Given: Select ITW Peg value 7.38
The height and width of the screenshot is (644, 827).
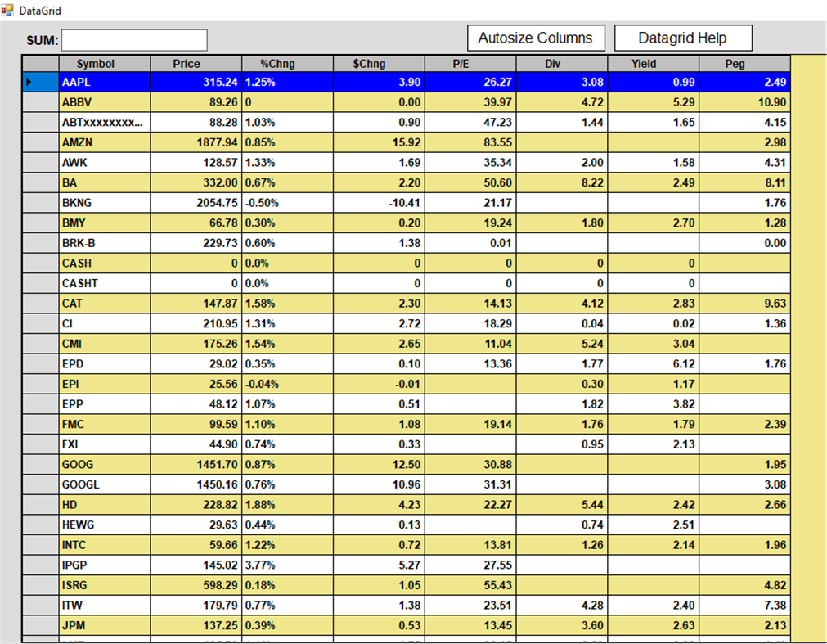Looking at the screenshot, I should click(744, 605).
